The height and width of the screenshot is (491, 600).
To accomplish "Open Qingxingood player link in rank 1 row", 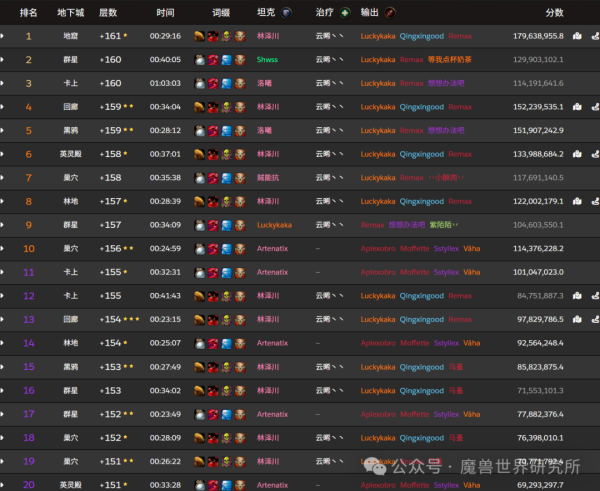I will click(x=421, y=36).
